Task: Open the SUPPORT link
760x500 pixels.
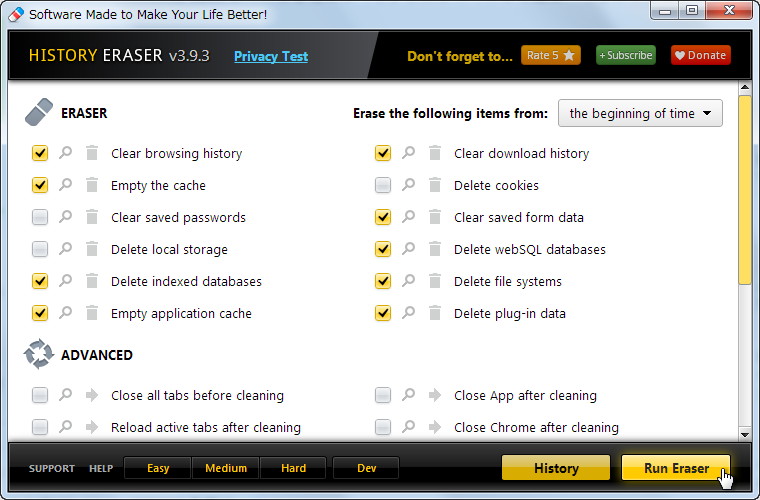Action: click(x=52, y=469)
